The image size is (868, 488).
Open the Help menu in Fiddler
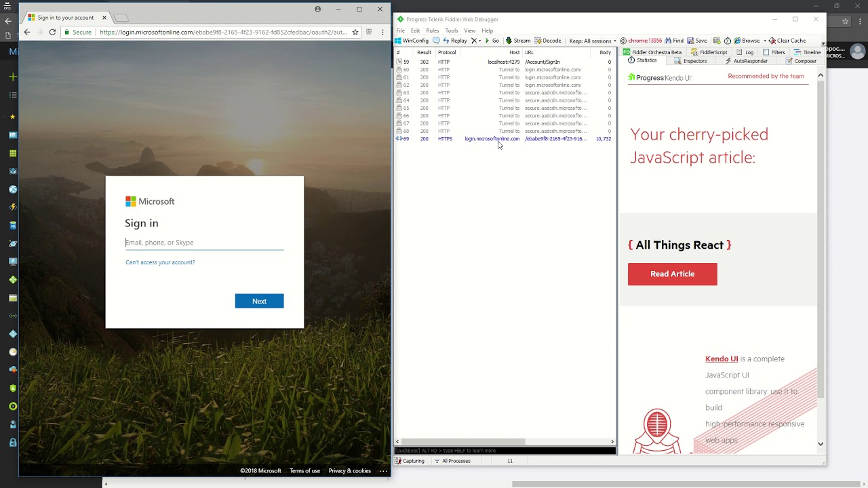pos(488,30)
